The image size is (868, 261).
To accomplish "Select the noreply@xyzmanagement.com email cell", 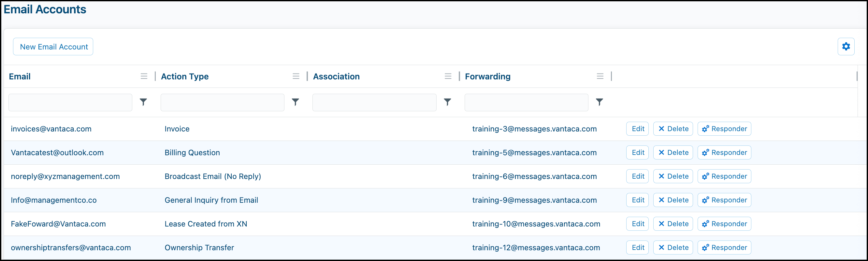I will [x=65, y=177].
